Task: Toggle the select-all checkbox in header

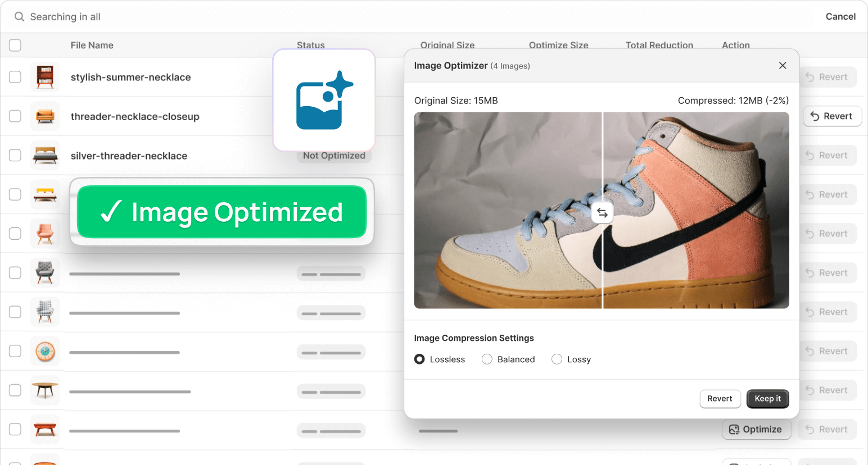Action: coord(15,45)
